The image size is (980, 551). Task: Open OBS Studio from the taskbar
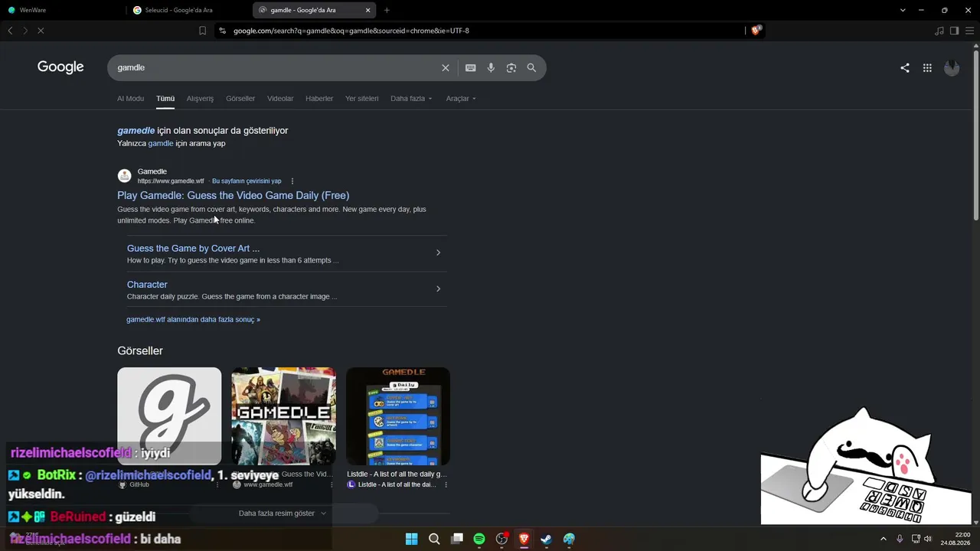(501, 539)
